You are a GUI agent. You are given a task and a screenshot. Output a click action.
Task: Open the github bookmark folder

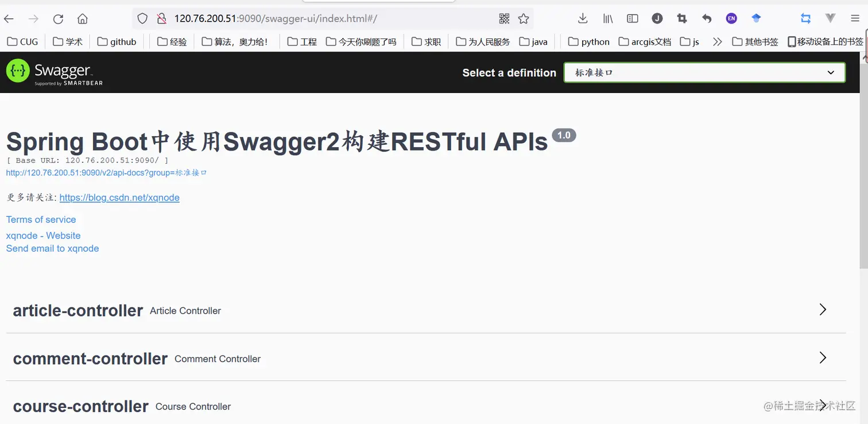tap(117, 41)
